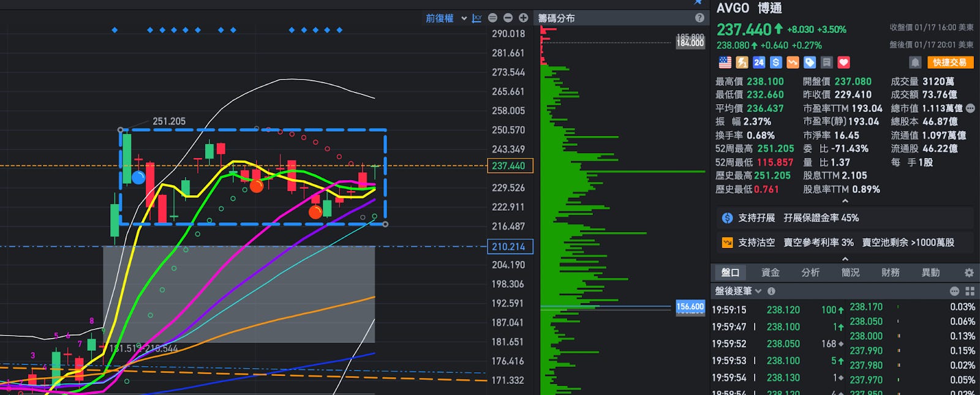
Task: Click the 籌碼分布 panel title
Action: [556, 18]
